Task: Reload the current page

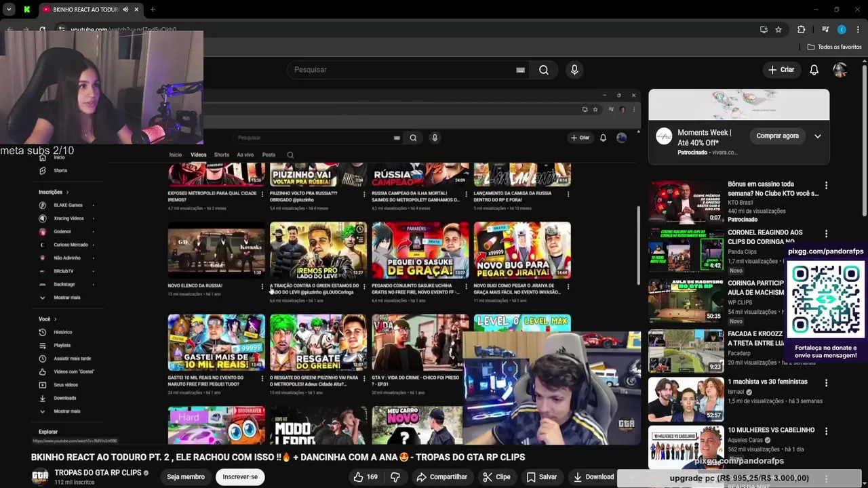Action: click(42, 29)
